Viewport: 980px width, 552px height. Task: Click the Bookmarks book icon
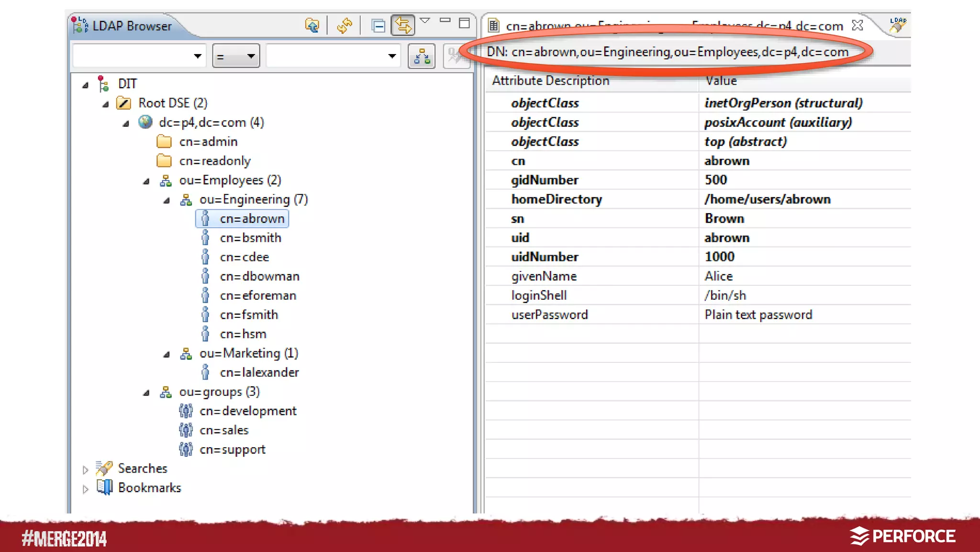coord(105,487)
